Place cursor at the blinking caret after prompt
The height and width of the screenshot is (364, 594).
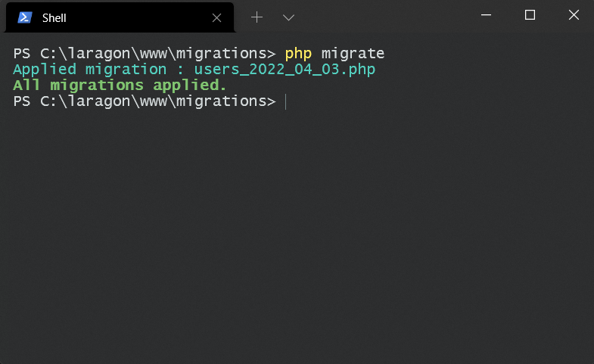point(285,102)
